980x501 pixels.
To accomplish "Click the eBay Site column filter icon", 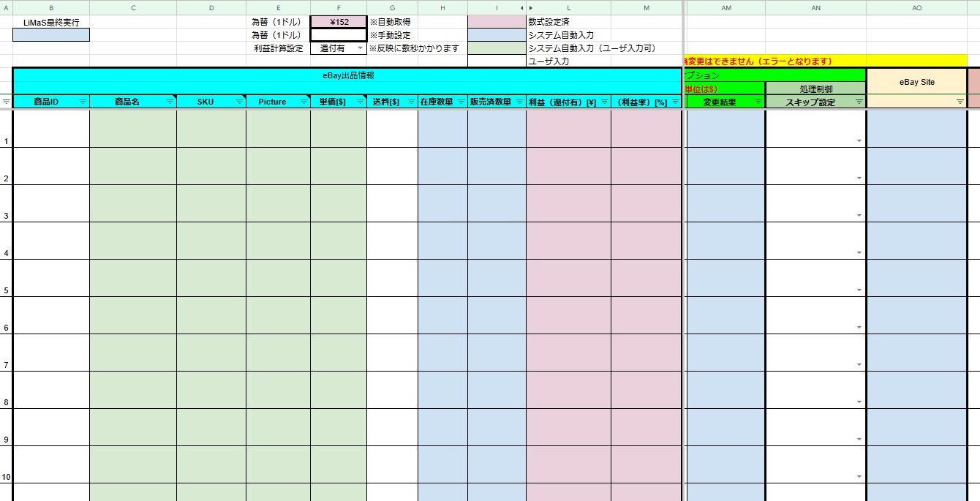I will coord(960,102).
